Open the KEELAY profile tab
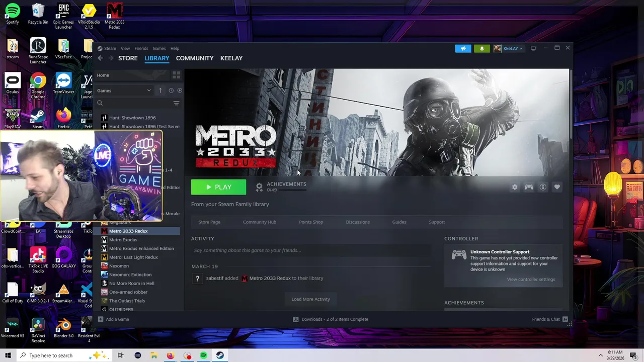 pos(231,58)
